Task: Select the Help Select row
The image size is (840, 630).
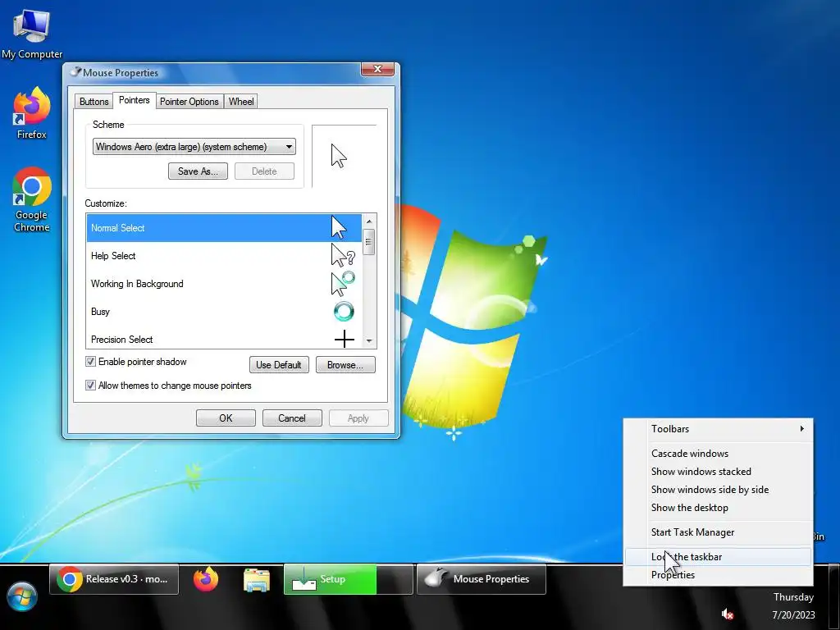Action: click(x=224, y=256)
